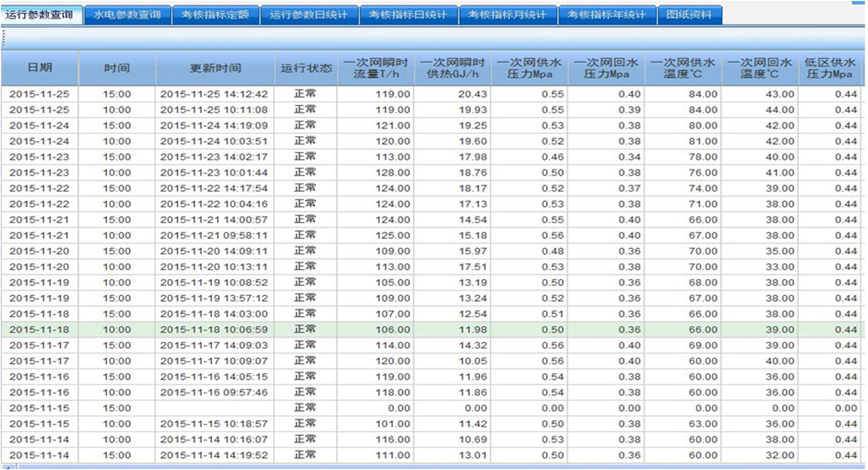Image resolution: width=868 pixels, height=470 pixels.
Task: Select update time 2015-11-18 14:03:00
Action: click(214, 314)
